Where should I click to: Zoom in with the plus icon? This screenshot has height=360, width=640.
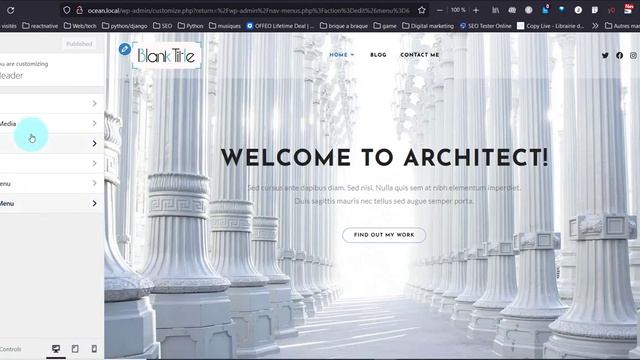476,10
